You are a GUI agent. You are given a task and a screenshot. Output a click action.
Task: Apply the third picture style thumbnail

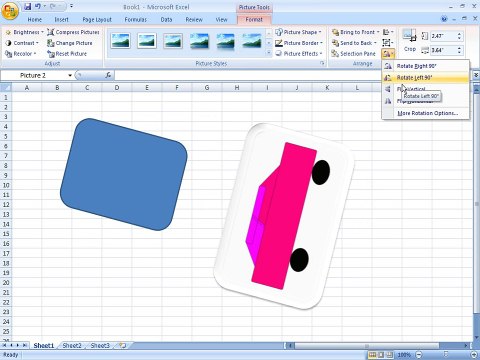pos(173,41)
